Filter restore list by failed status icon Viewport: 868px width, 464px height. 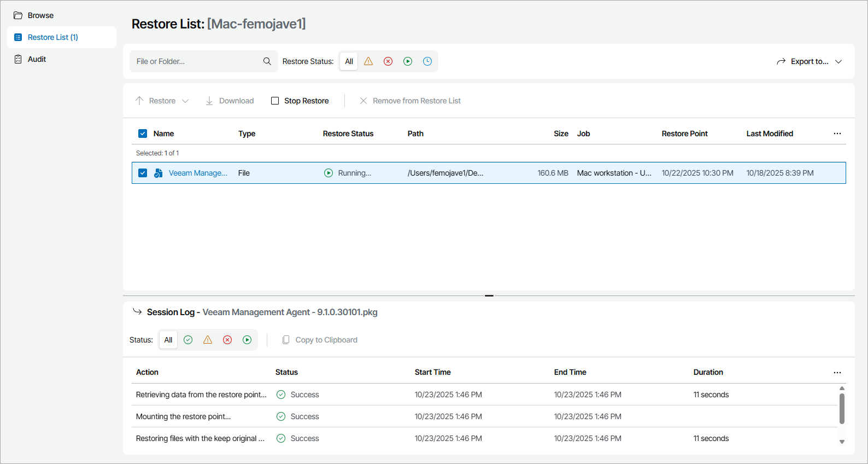pyautogui.click(x=388, y=61)
